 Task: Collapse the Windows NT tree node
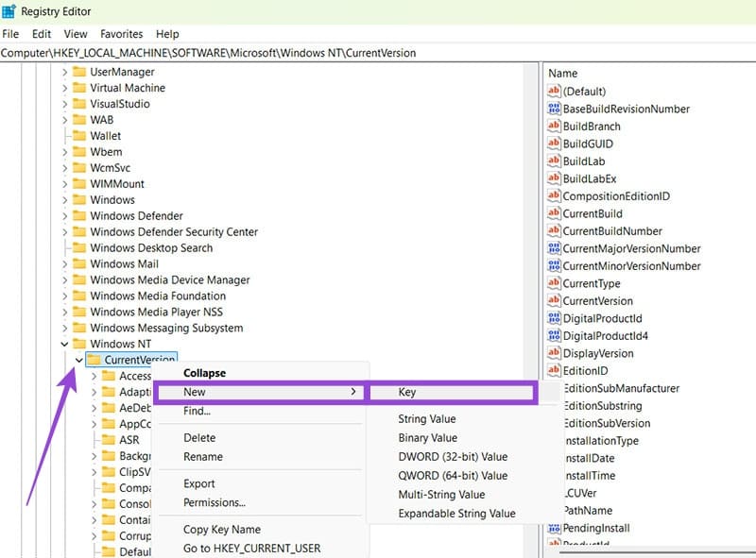coord(64,344)
